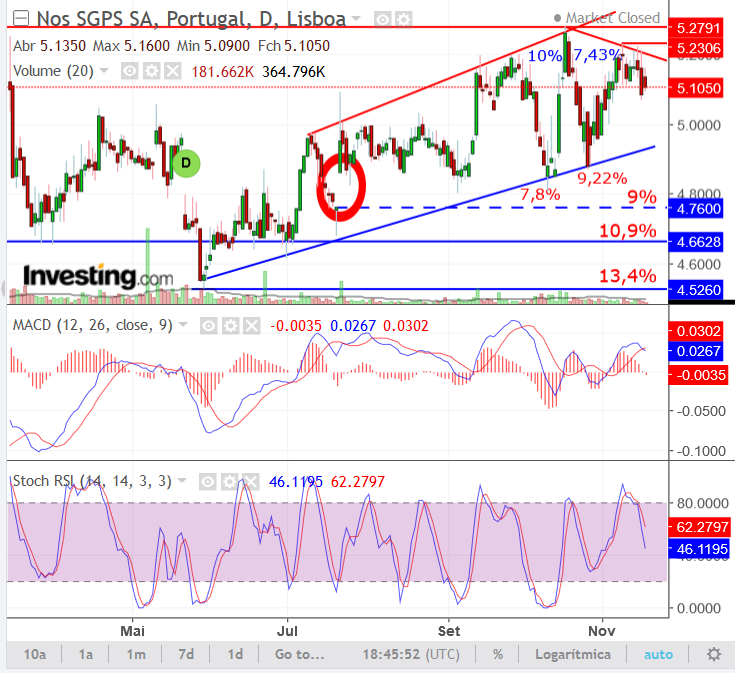Click the Abr 5.1350 open value

click(x=49, y=46)
